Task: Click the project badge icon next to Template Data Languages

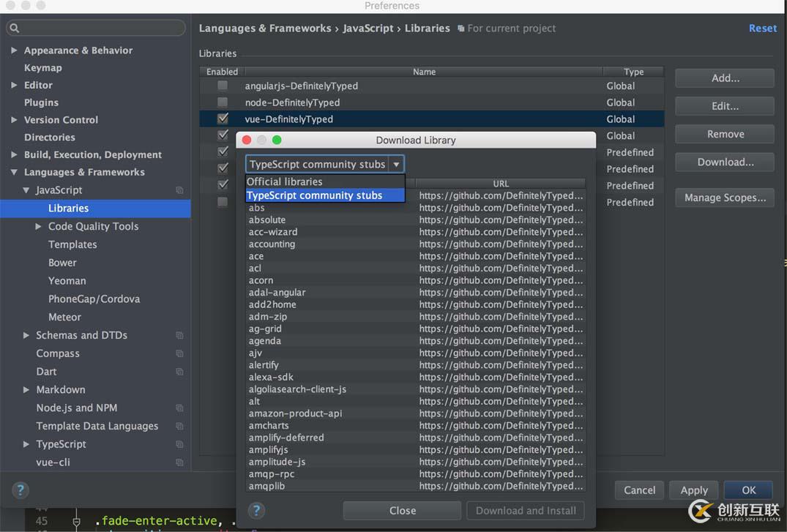Action: point(179,426)
